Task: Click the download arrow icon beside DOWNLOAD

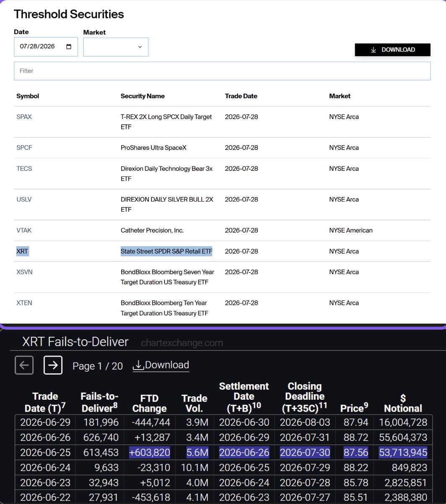Action: tap(373, 50)
